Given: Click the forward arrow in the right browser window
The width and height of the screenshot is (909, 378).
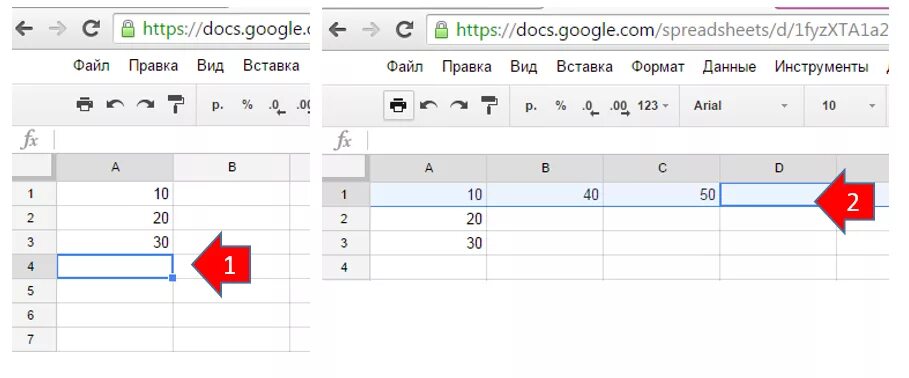Looking at the screenshot, I should 371,29.
